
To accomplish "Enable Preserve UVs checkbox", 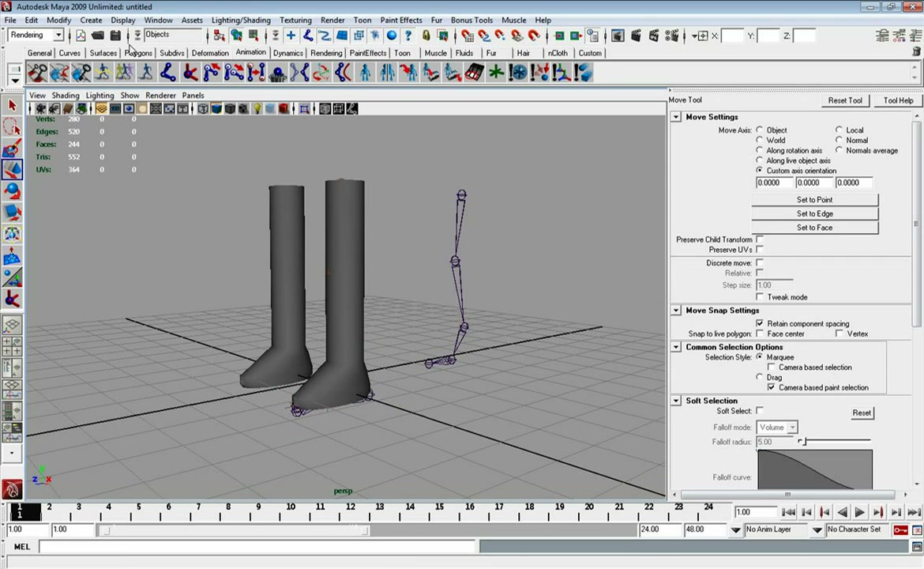I will pyautogui.click(x=761, y=250).
